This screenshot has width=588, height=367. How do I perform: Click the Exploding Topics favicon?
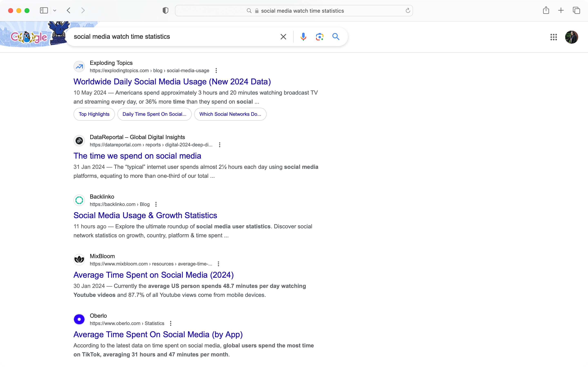(79, 66)
